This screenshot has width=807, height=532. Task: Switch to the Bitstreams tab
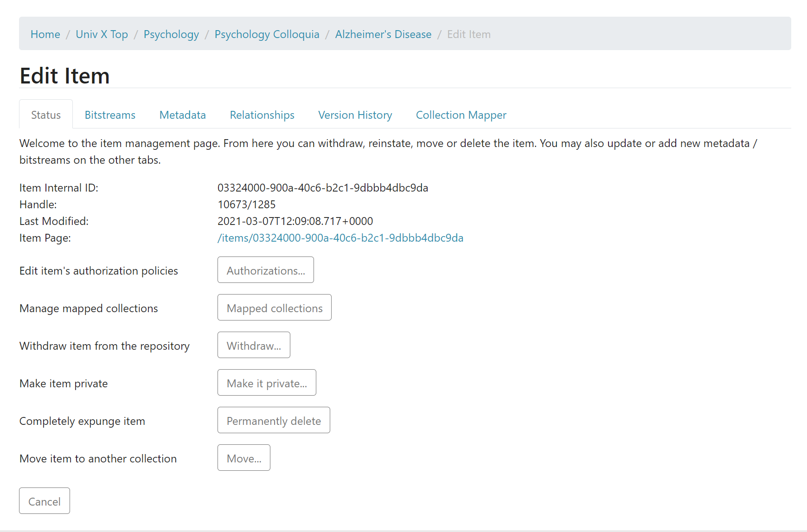click(x=110, y=115)
